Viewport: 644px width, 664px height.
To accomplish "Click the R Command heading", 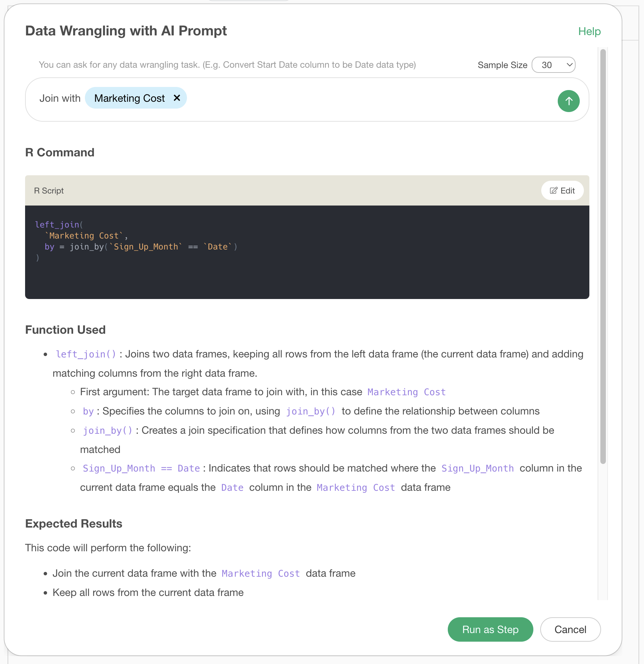I will pos(60,152).
